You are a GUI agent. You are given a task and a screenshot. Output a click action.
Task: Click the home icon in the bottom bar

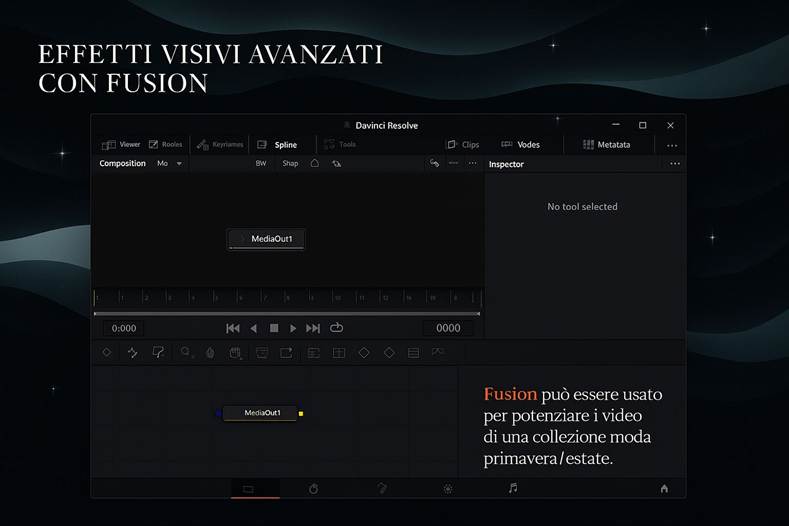664,488
